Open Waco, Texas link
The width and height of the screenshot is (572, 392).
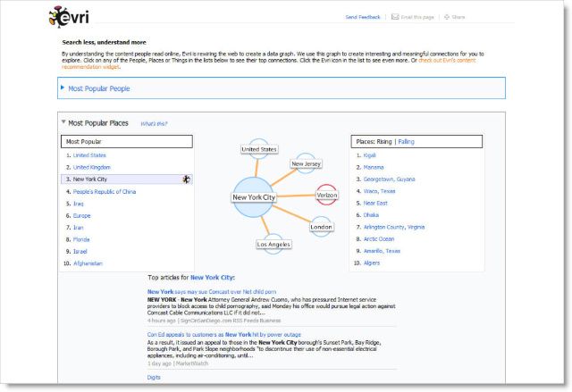coord(379,191)
